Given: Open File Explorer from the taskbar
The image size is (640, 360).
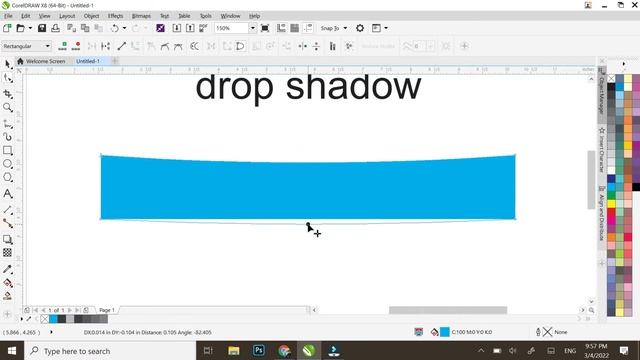Looking at the screenshot, I should click(x=233, y=351).
